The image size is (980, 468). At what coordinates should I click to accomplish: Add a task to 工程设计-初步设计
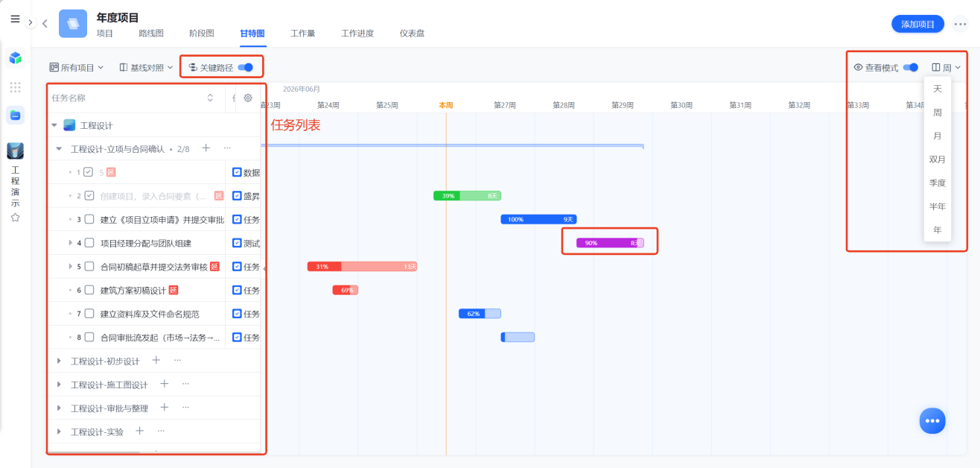click(156, 360)
